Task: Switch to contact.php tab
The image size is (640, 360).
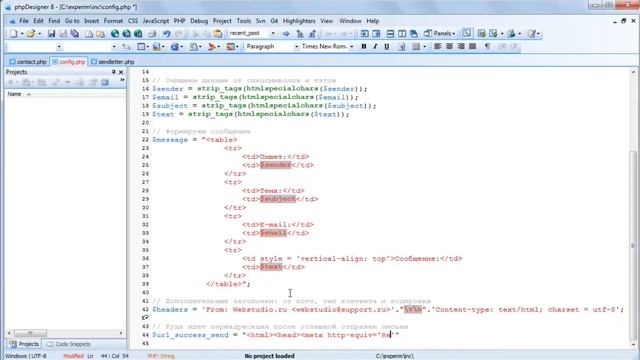Action: click(x=28, y=62)
